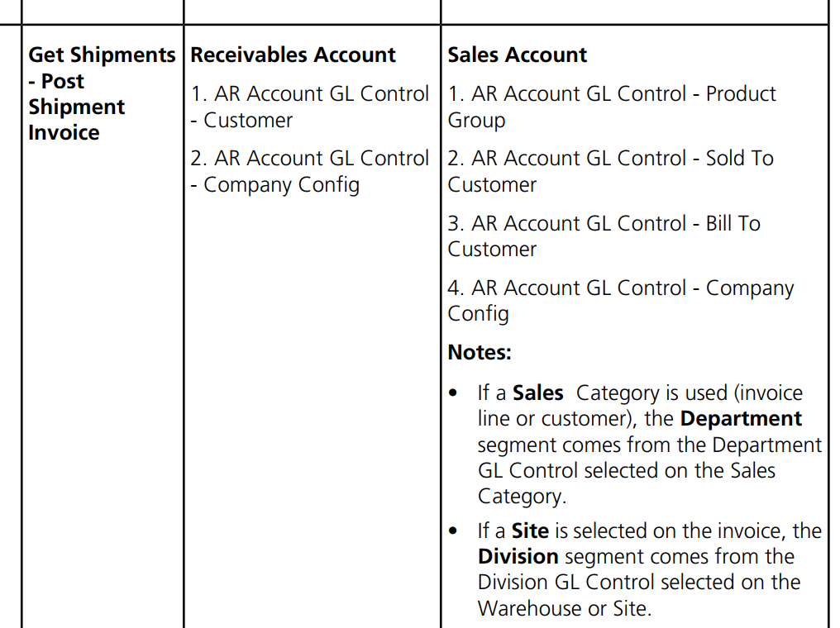Click sales item 2 'Sold To Customer'
The image size is (840, 628).
pos(610,171)
